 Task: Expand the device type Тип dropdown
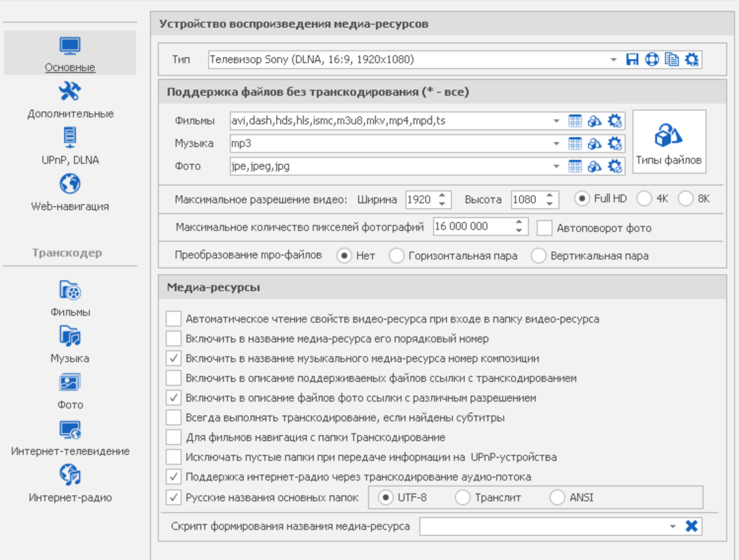(x=613, y=60)
